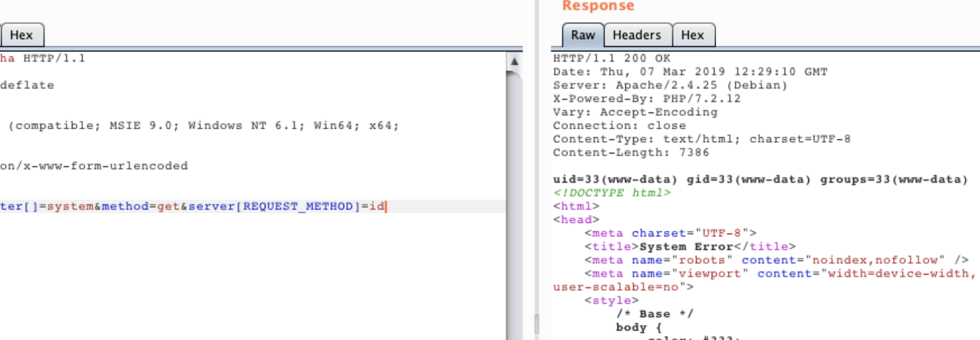Open the request Hex tab

[21, 35]
